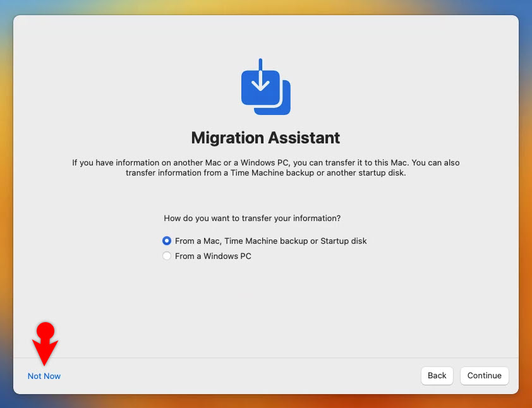Click the Continue button
The width and height of the screenshot is (532, 408).
(x=484, y=376)
